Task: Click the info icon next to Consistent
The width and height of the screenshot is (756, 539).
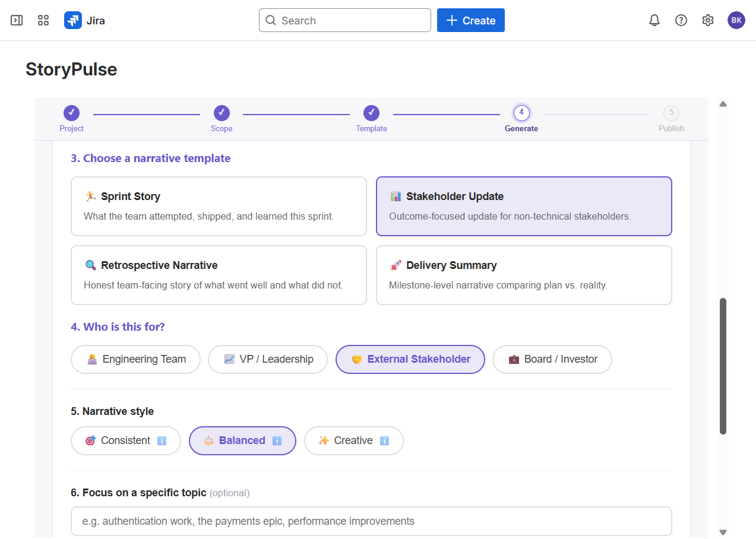Action: [162, 440]
